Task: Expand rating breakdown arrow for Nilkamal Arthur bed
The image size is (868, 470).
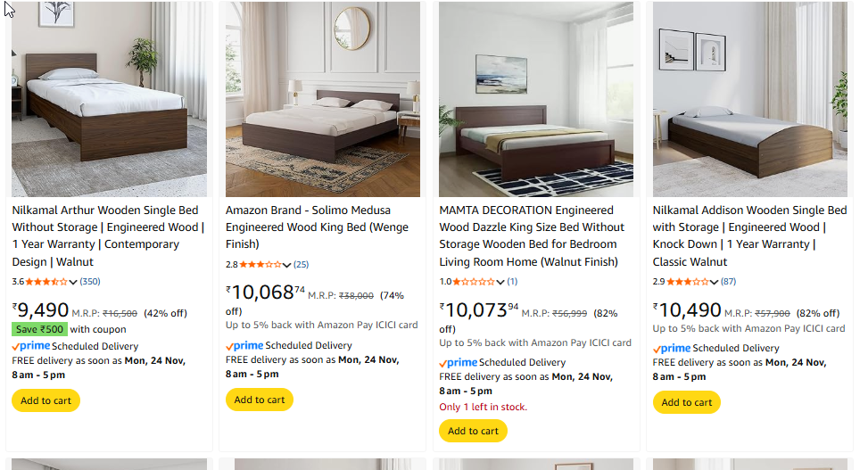Action: tap(74, 283)
